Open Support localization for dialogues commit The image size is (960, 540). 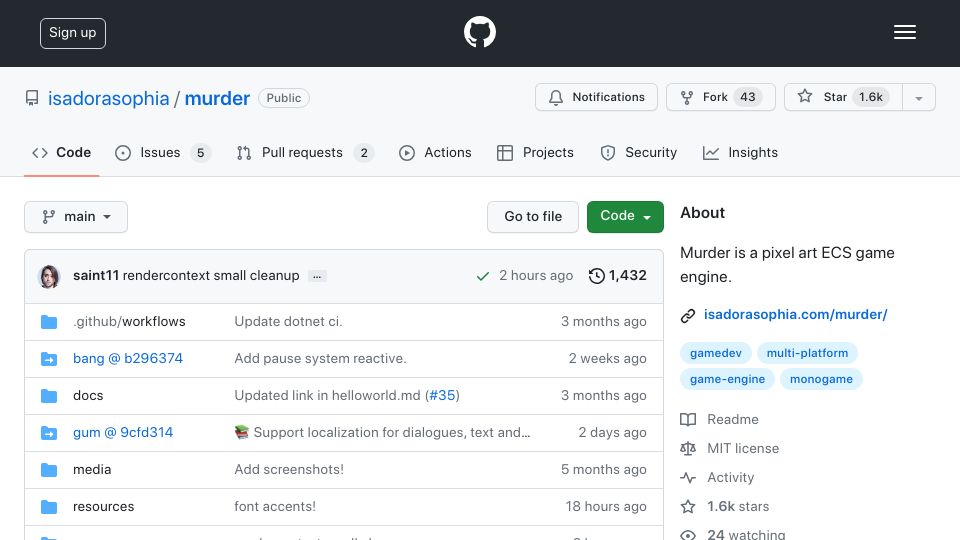[x=383, y=432]
